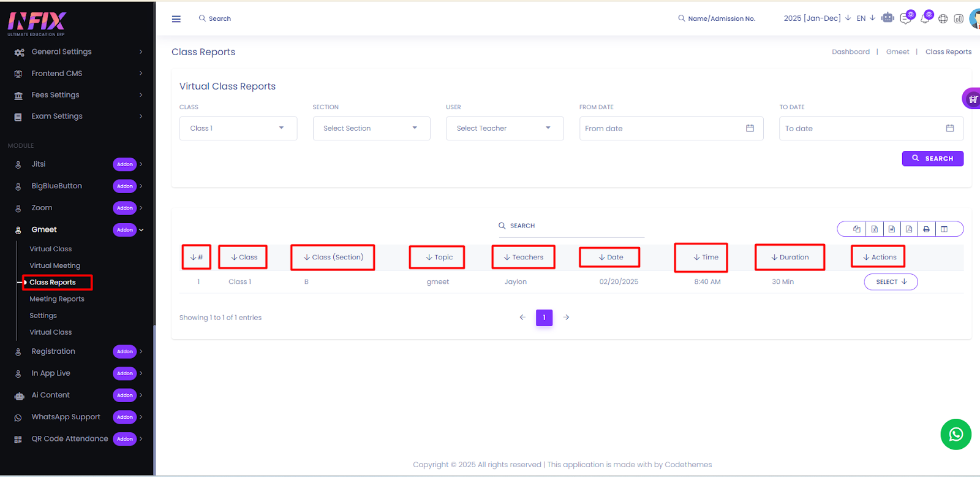Click the table SEARCH input field
Image resolution: width=980 pixels, height=477 pixels.
pyautogui.click(x=571, y=226)
